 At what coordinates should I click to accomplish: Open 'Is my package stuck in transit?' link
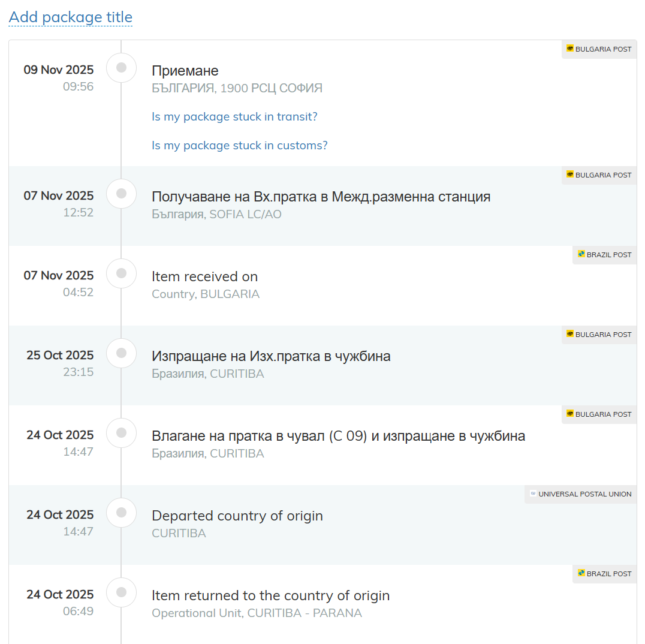(234, 117)
